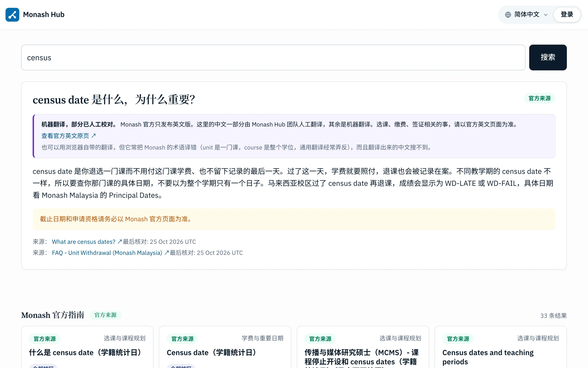Open the 简体中文 language dropdown

(x=526, y=14)
